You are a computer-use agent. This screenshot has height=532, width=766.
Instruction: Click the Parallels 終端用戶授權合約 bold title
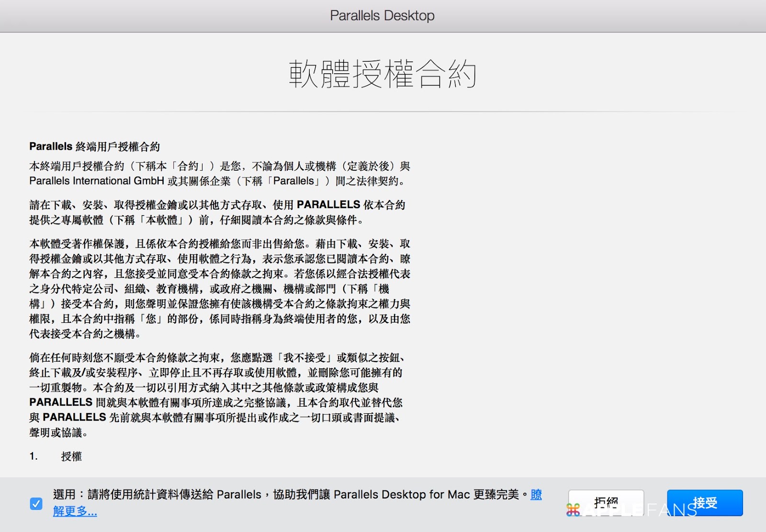click(94, 146)
